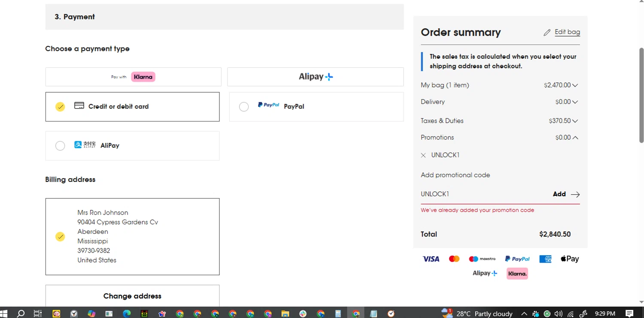The height and width of the screenshot is (318, 644).
Task: Click the Total amount $2,840.50
Action: click(555, 234)
